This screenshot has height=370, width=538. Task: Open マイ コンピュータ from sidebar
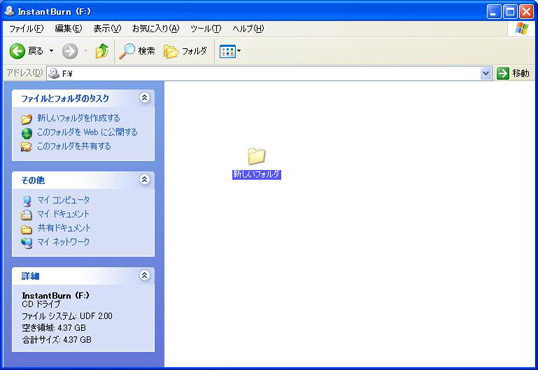click(x=63, y=200)
